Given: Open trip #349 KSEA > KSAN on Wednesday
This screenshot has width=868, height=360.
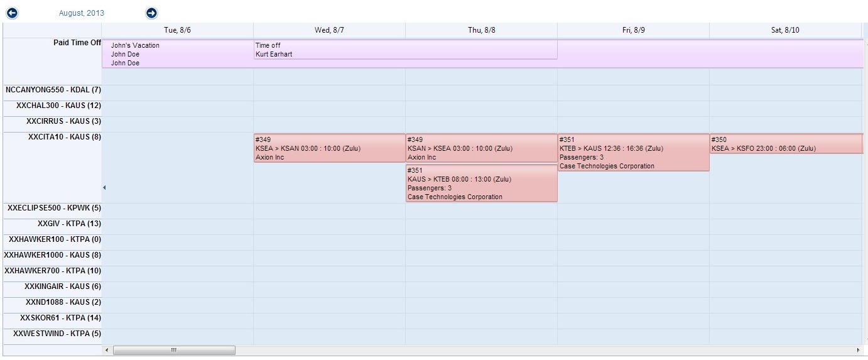Looking at the screenshot, I should (329, 148).
